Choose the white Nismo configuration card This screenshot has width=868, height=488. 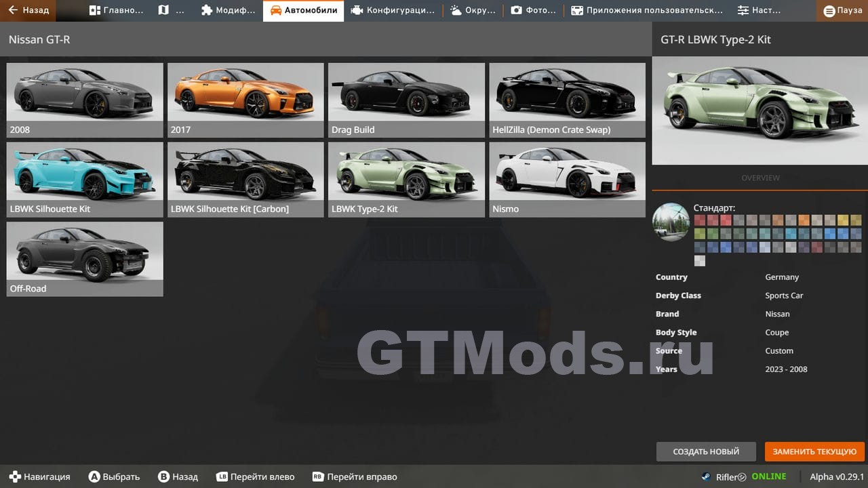click(x=567, y=180)
